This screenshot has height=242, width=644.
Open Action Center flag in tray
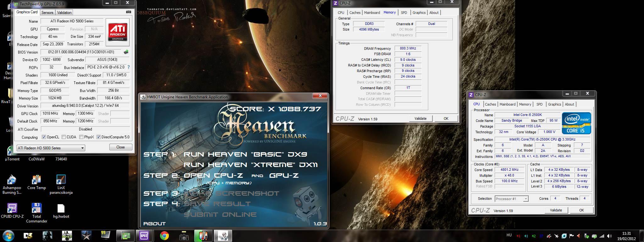[x=572, y=236]
